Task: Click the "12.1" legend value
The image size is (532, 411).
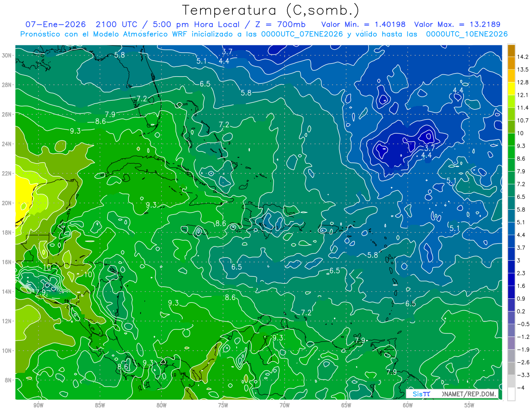Action: [523, 95]
